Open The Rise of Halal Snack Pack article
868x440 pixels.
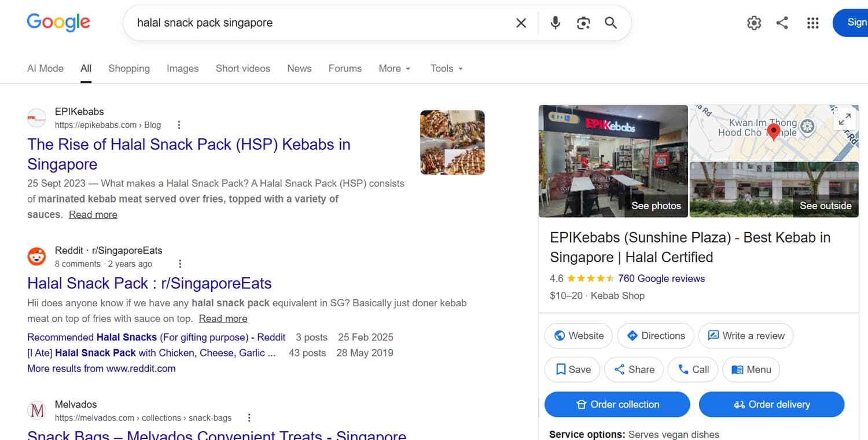(x=189, y=154)
